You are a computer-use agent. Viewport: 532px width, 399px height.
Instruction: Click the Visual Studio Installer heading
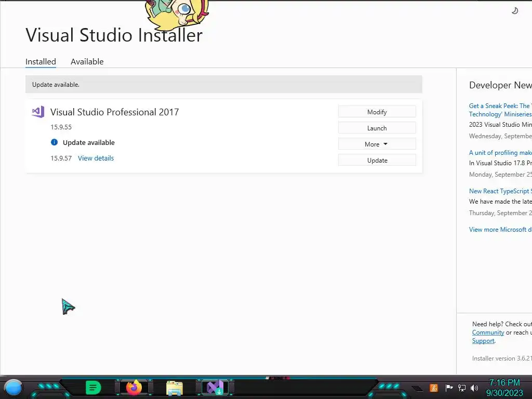(x=114, y=35)
